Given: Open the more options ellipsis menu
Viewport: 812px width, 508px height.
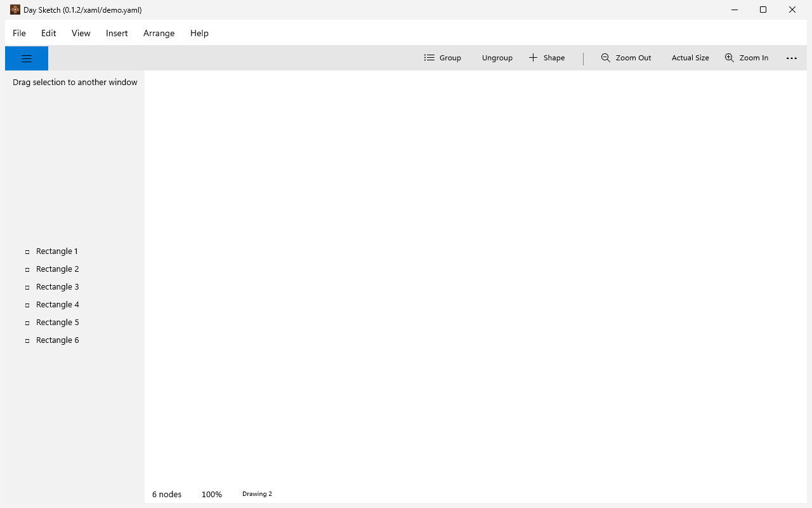Looking at the screenshot, I should pos(792,58).
